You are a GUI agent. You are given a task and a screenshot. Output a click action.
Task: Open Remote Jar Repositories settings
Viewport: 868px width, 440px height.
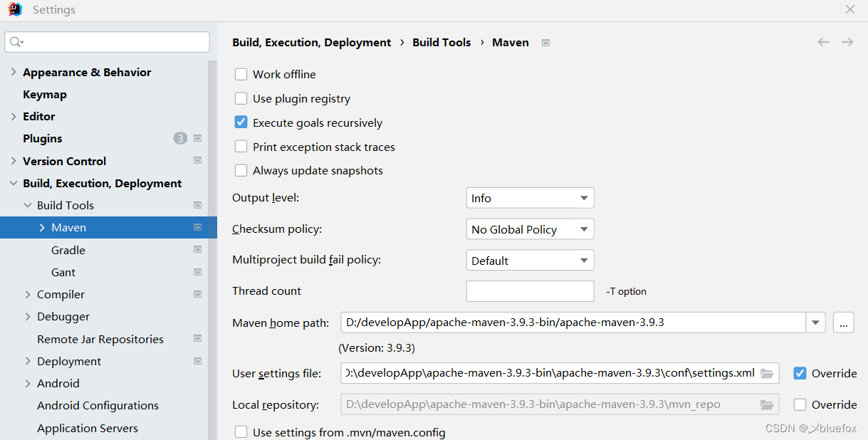point(100,339)
